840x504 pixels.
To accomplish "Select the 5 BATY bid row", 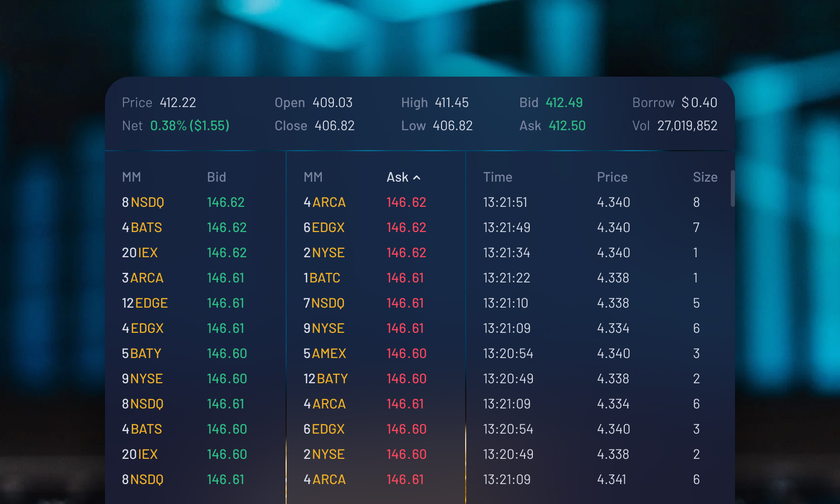I will [x=195, y=353].
